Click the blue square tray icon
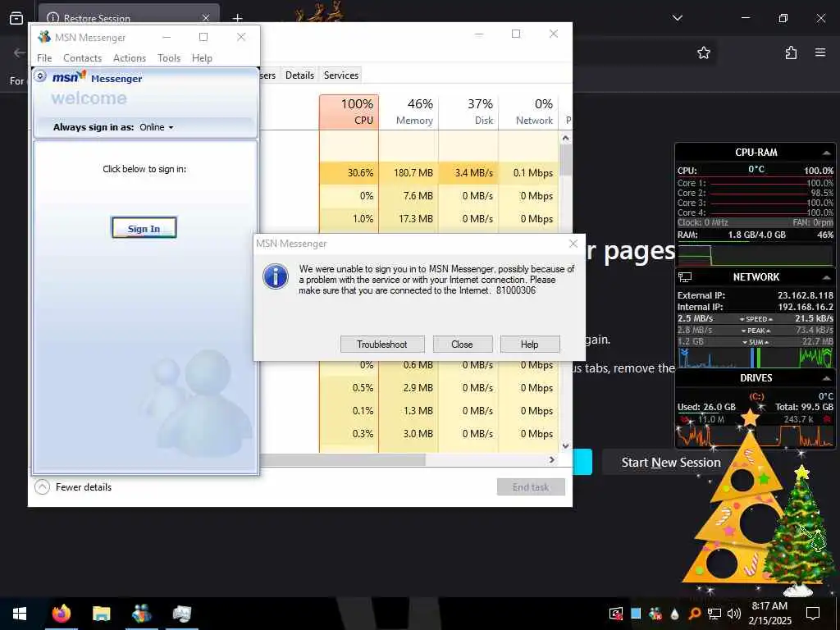Viewport: 840px width, 630px height. point(636,614)
